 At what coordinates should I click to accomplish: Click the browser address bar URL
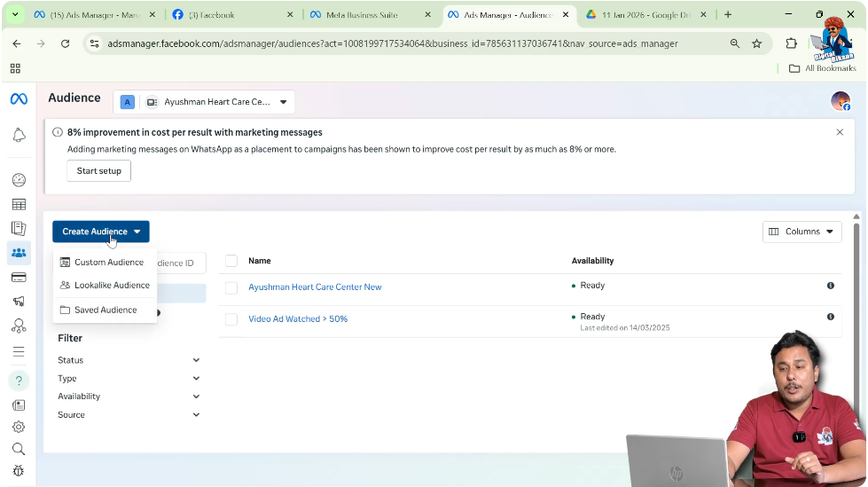(x=393, y=43)
